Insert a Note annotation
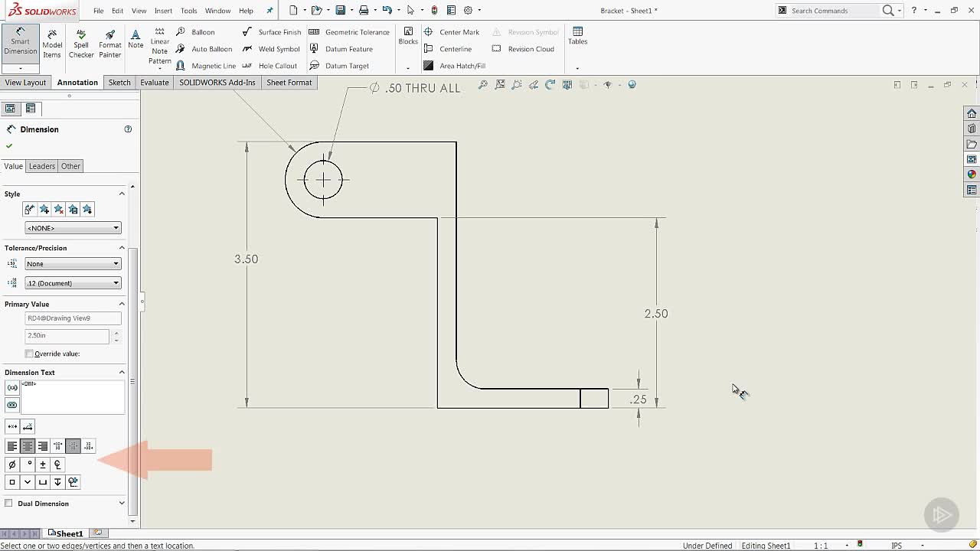Viewport: 980px width, 551px height. click(136, 39)
